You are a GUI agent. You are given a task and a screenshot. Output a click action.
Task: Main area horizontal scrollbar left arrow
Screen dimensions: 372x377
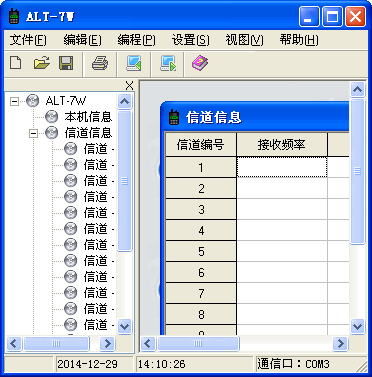click(x=148, y=343)
